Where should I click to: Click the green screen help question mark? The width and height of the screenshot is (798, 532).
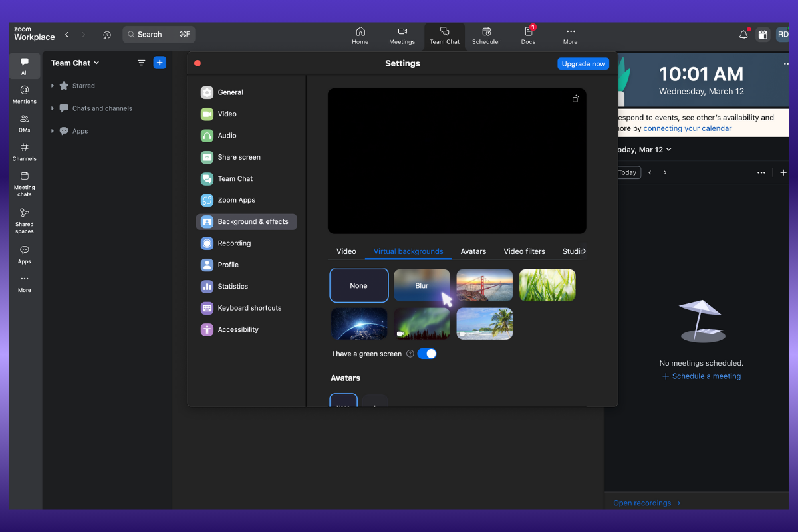(410, 354)
